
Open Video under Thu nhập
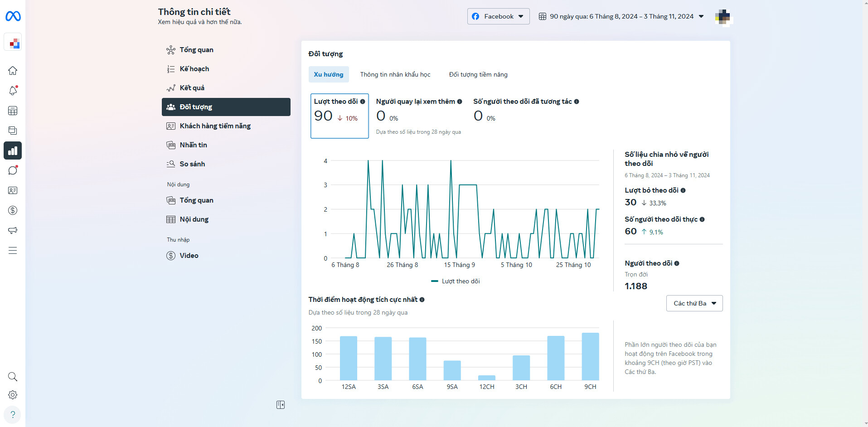pos(226,256)
